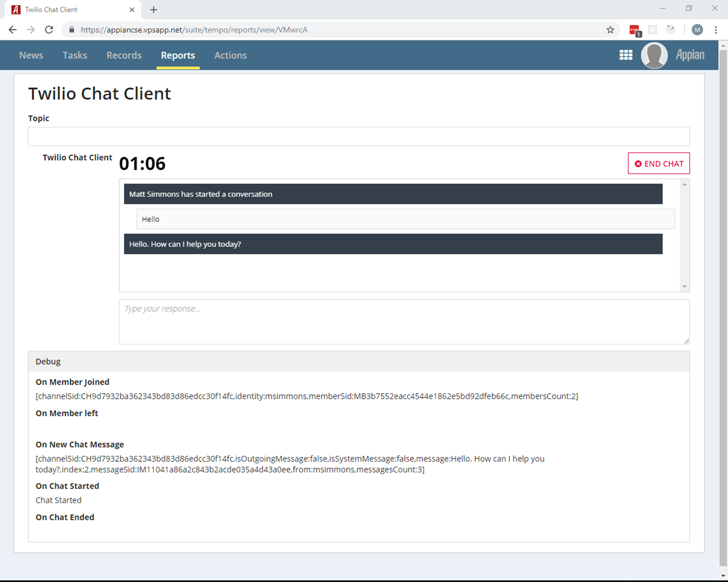The height and width of the screenshot is (582, 728).
Task: Click the red X icon in End Chat
Action: 638,164
